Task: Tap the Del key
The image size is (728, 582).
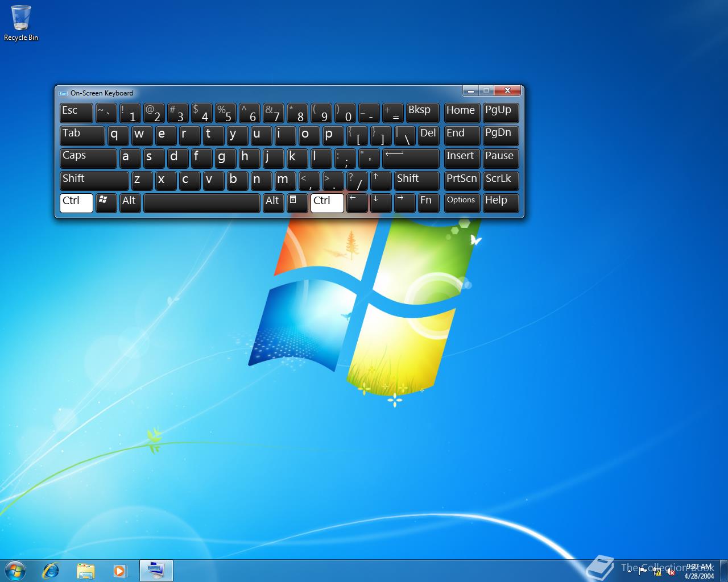Action: [x=428, y=136]
